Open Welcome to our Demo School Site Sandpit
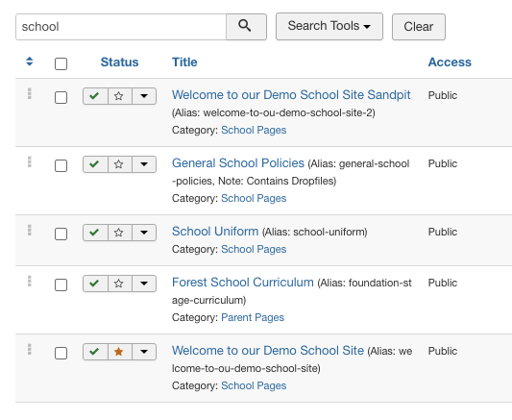 tap(291, 95)
